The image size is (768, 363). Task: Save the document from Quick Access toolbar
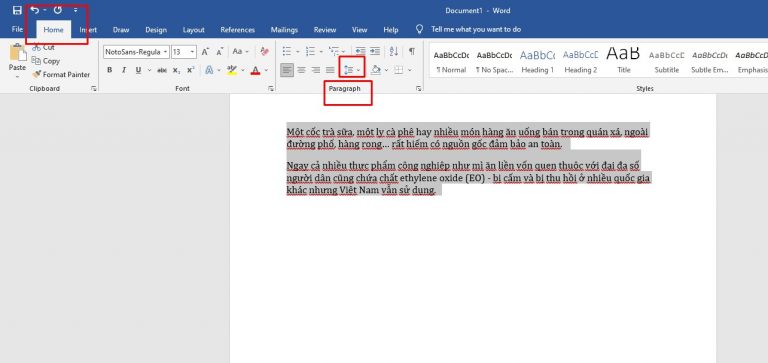click(17, 10)
